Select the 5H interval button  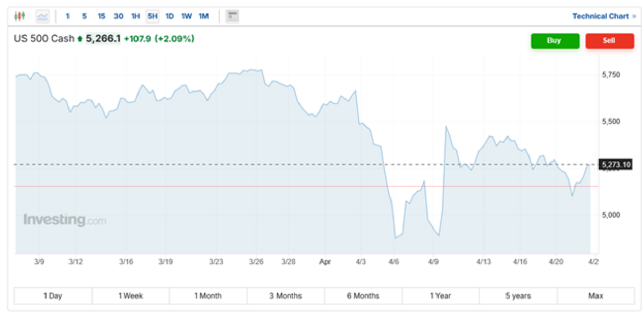(x=152, y=16)
